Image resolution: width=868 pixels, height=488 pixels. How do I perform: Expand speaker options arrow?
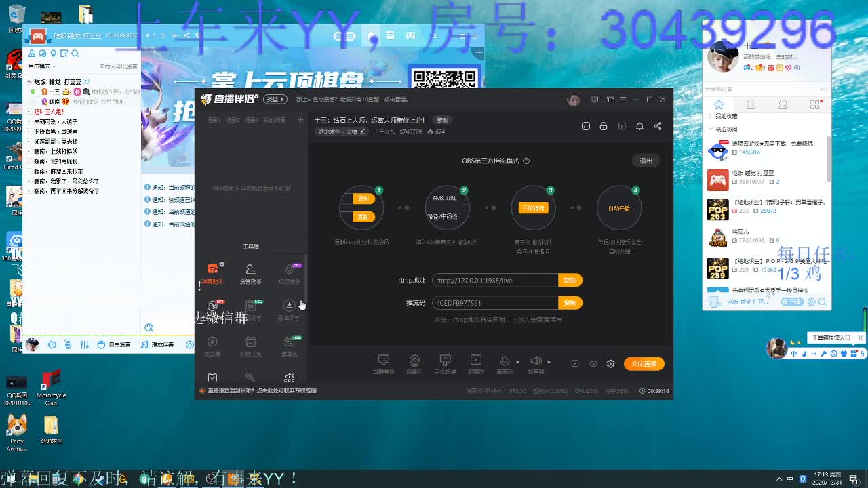click(549, 362)
